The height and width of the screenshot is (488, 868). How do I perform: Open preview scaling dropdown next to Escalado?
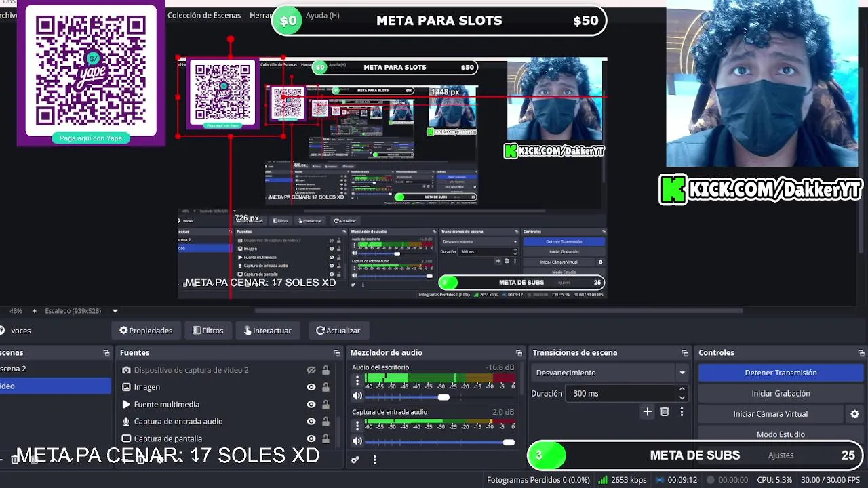115,311
